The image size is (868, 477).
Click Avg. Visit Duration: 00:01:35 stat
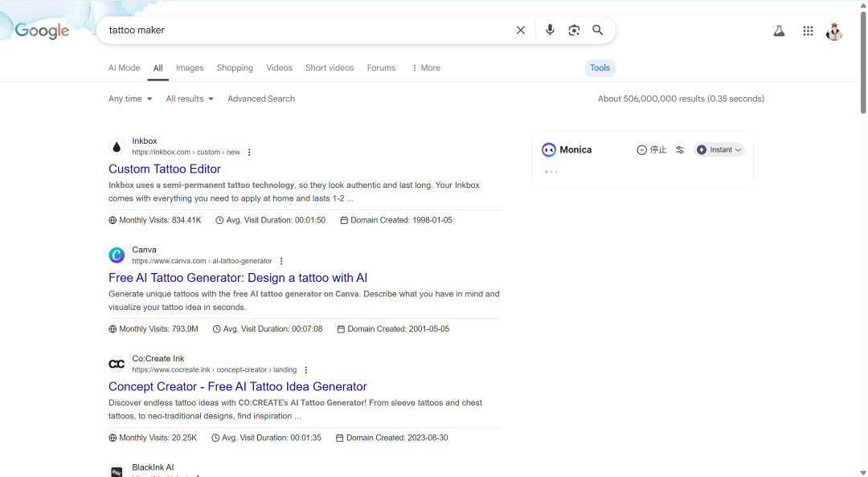(266, 438)
